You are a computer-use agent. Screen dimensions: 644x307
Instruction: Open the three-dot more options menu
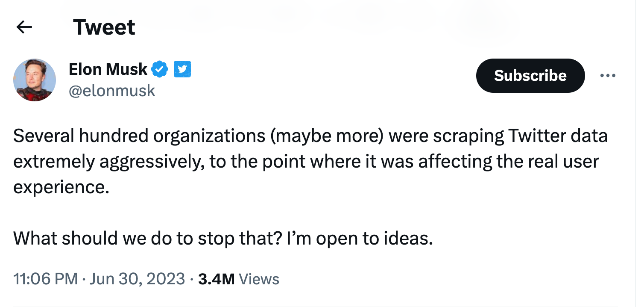(608, 76)
